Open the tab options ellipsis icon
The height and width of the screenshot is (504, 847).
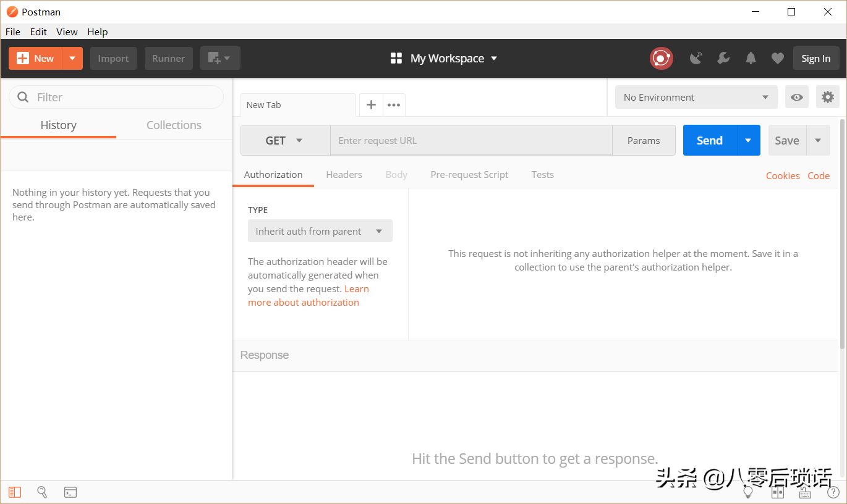point(394,105)
